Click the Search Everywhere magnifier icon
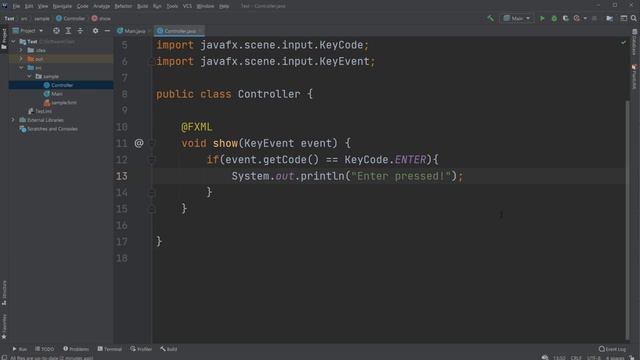640x360 pixels. tap(633, 18)
